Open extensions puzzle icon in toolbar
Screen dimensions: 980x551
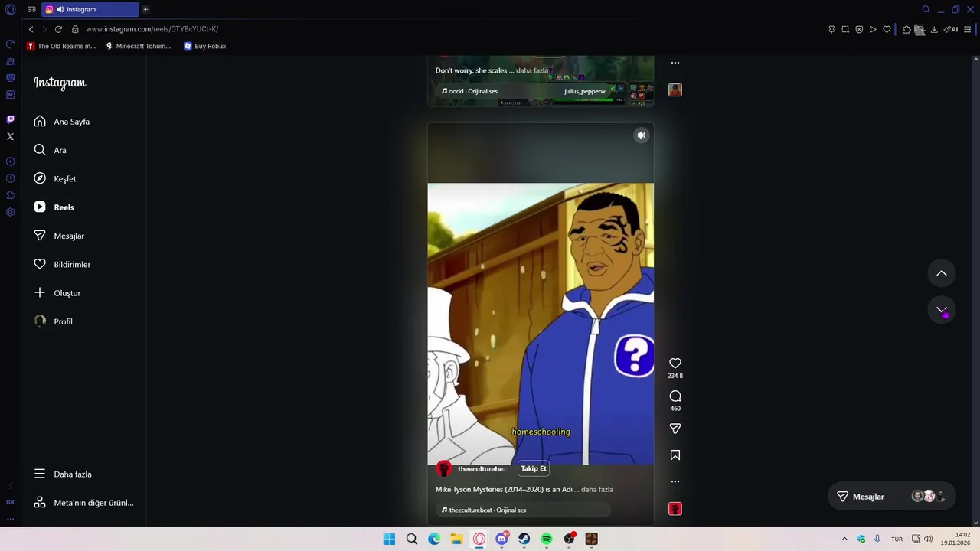[x=906, y=29]
